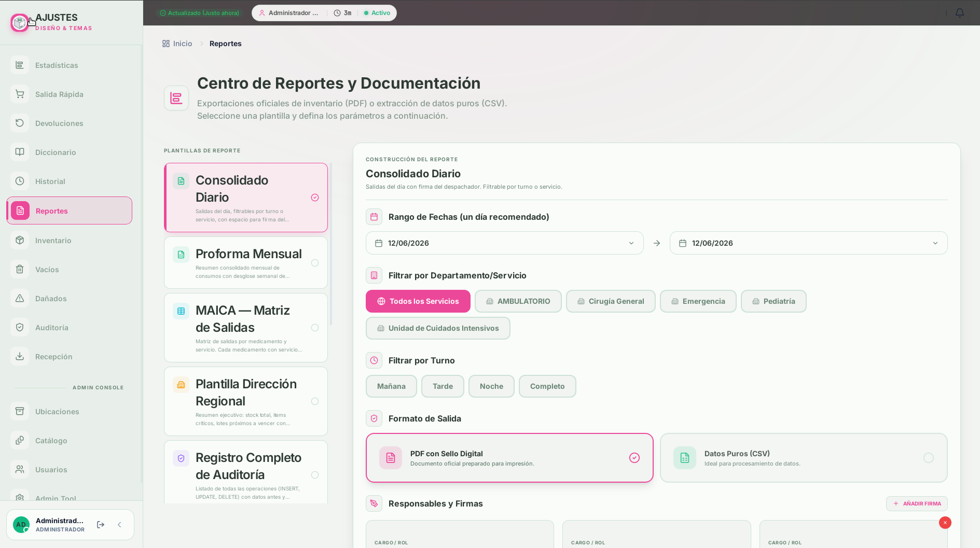Image resolution: width=980 pixels, height=548 pixels.
Task: Filter by AMBULATORIO service
Action: (x=518, y=301)
